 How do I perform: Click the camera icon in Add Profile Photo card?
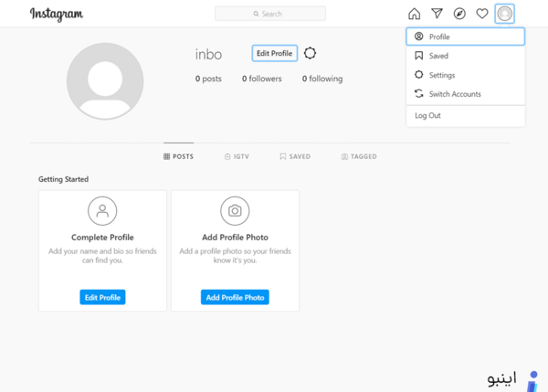coord(235,211)
